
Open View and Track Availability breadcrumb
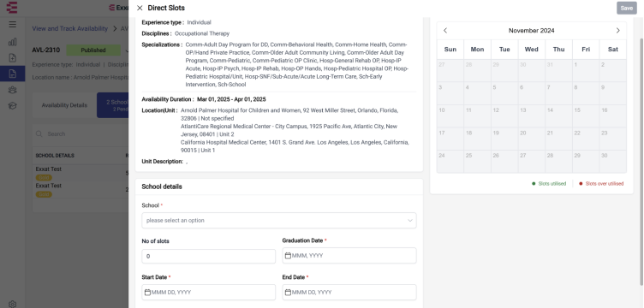[70, 29]
